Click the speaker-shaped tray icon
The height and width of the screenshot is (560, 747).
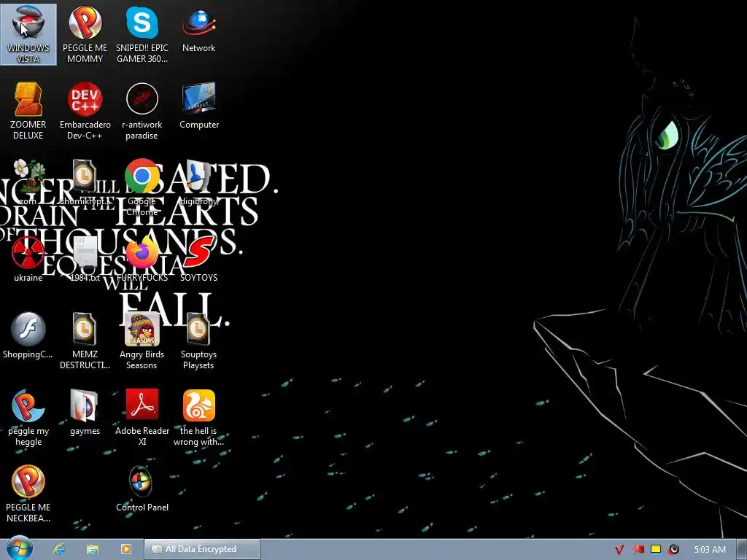(x=673, y=550)
